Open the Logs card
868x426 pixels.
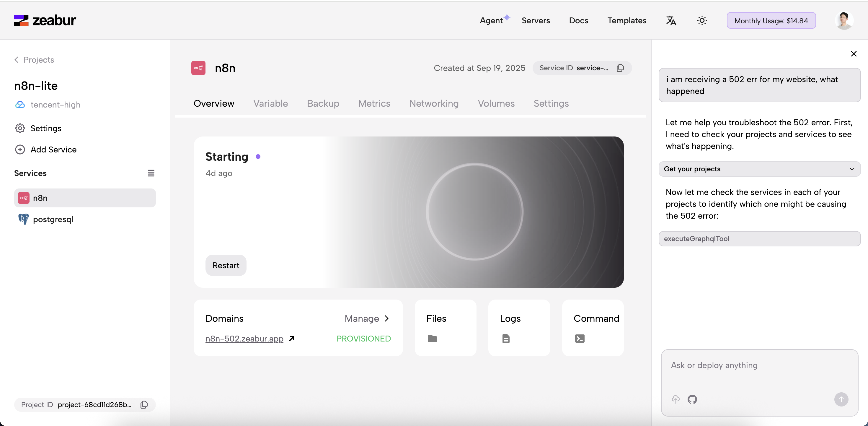tap(519, 328)
